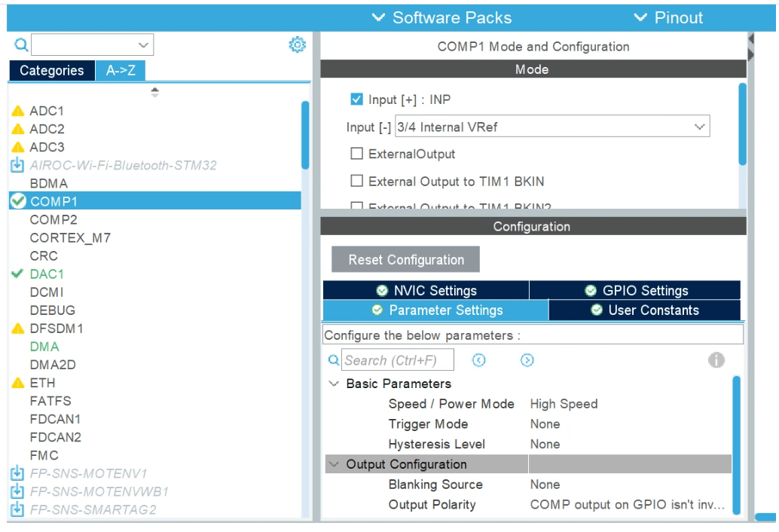779x532 pixels.
Task: Uncheck the Input [+] : INP checkbox
Action: click(x=357, y=99)
